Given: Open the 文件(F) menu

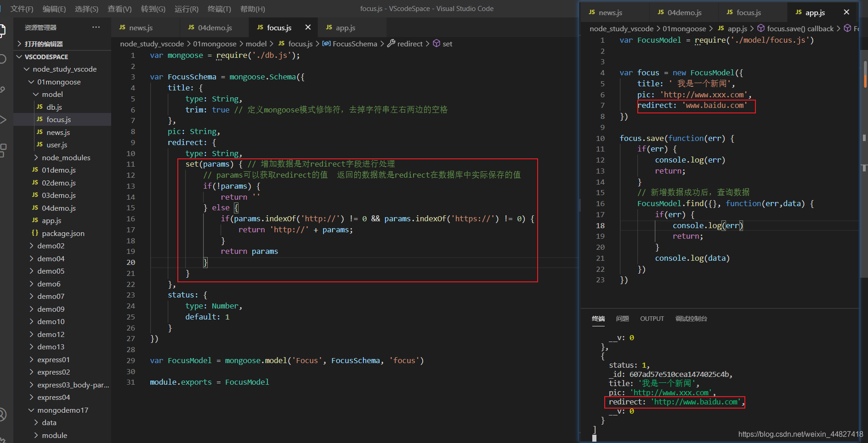Looking at the screenshot, I should coord(22,9).
